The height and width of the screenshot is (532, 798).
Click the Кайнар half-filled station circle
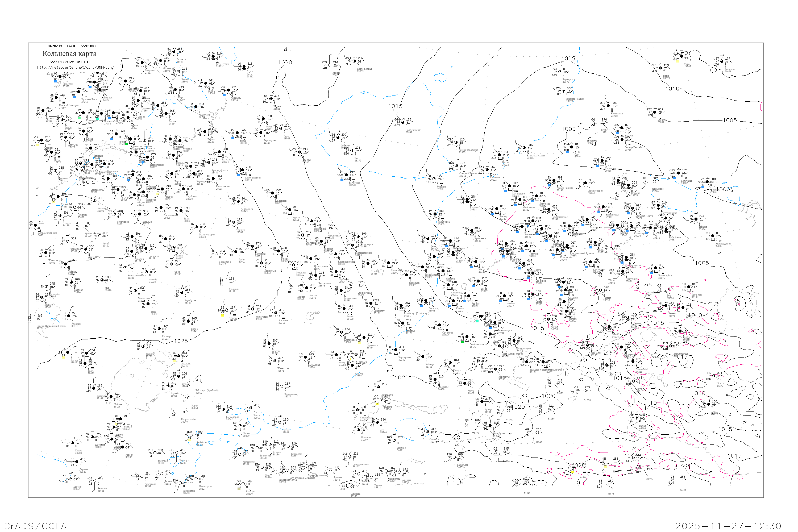click(x=423, y=357)
